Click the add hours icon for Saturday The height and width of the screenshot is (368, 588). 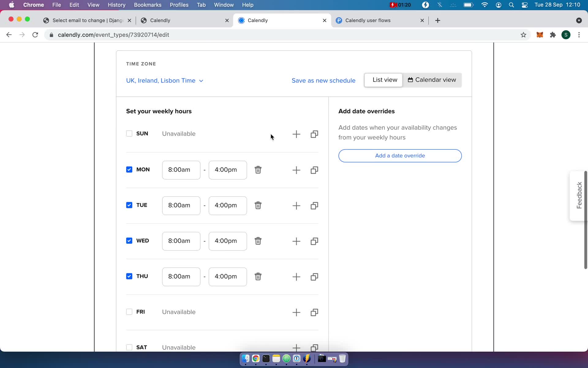point(296,347)
